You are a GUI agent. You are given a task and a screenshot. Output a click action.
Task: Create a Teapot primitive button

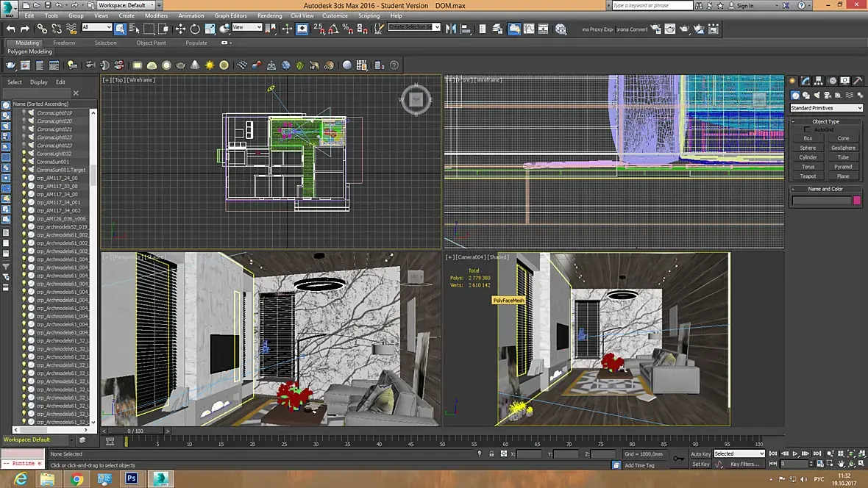click(x=808, y=176)
